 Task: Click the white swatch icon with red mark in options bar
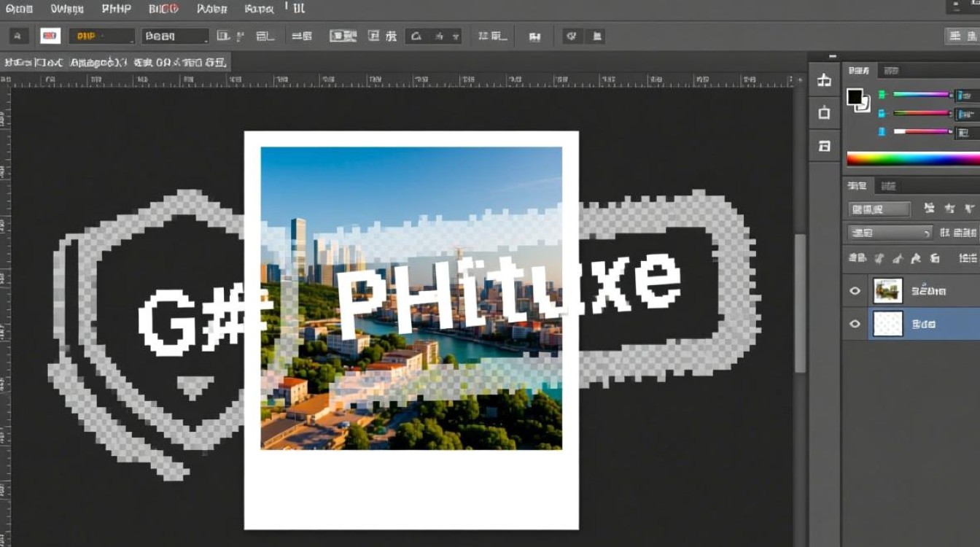(50, 36)
